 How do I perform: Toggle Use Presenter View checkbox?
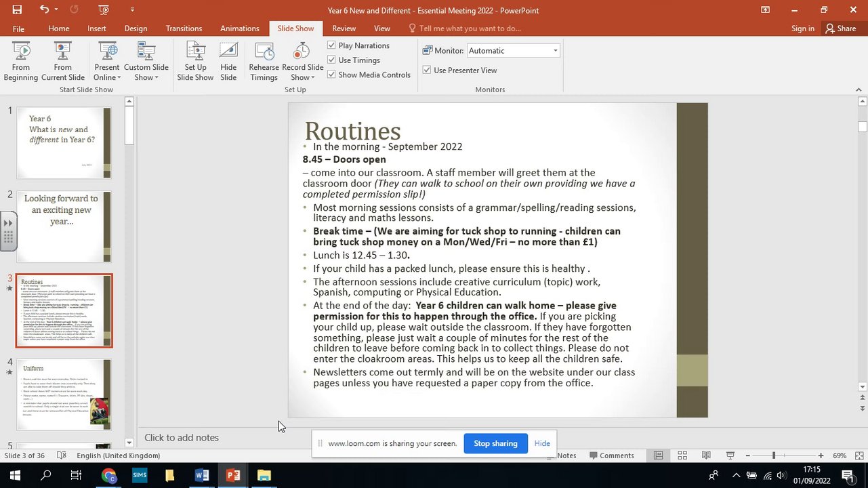427,70
